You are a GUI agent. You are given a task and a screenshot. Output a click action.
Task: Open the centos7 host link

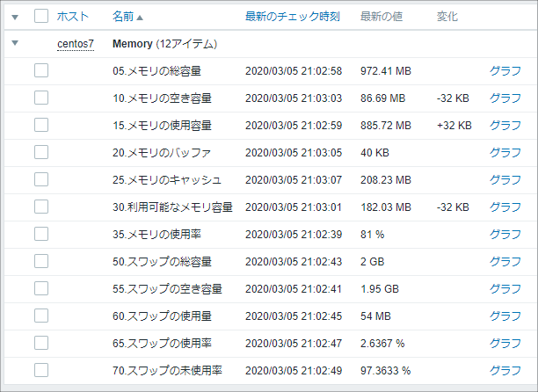[x=76, y=44]
